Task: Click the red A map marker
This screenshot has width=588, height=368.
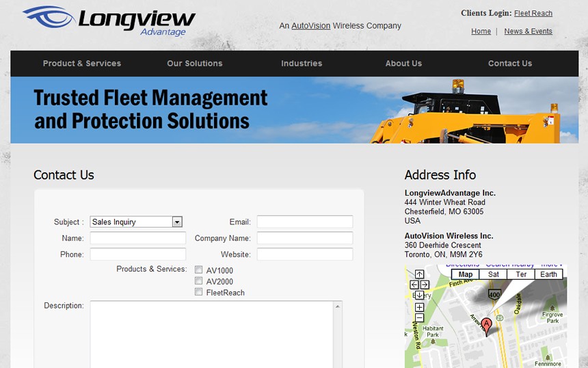Action: [x=486, y=327]
